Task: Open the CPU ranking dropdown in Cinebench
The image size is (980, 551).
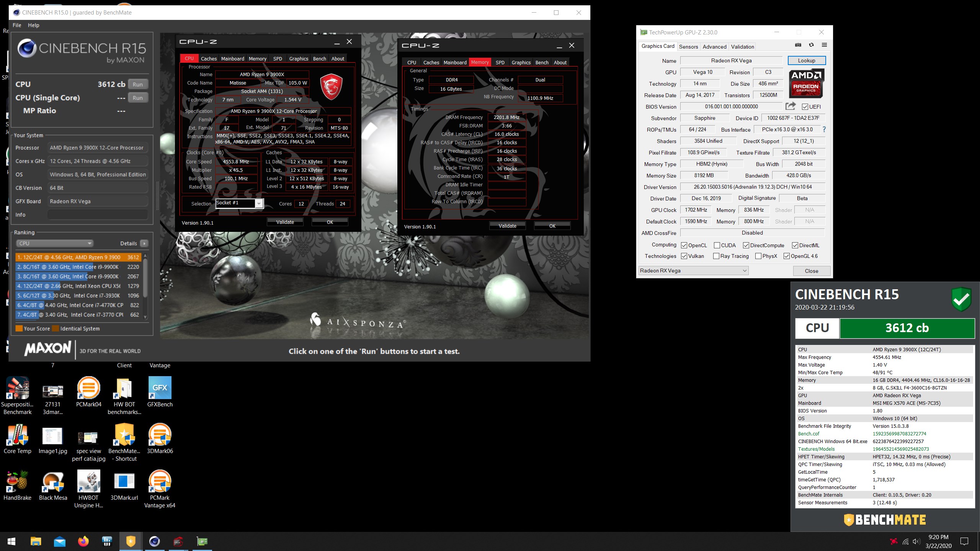Action: [x=54, y=243]
